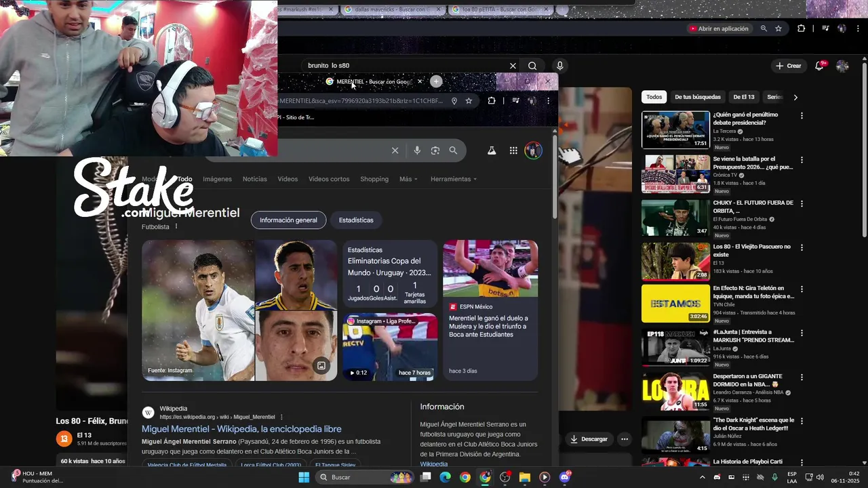Click Google Lens image search icon
Viewport: 868px width, 488px height.
point(435,150)
